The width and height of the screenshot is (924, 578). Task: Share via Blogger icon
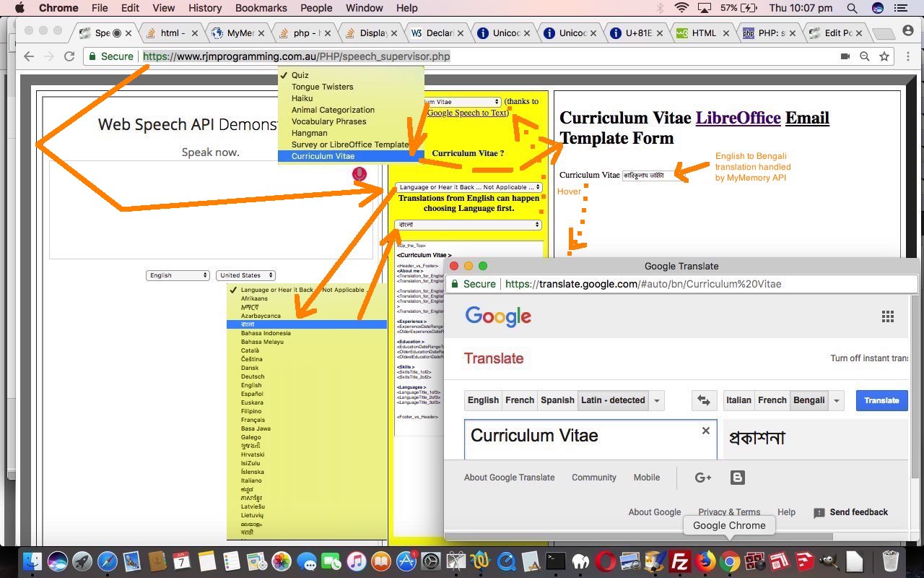click(737, 478)
